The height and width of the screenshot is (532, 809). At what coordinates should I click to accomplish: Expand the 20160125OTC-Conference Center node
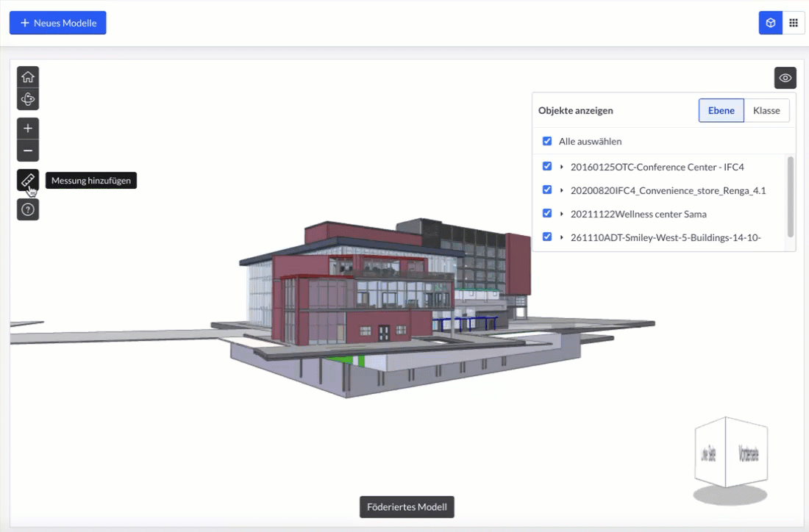point(561,167)
